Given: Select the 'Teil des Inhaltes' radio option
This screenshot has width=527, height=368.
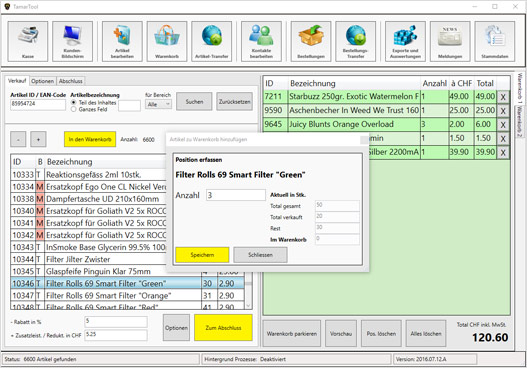Looking at the screenshot, I should (74, 103).
